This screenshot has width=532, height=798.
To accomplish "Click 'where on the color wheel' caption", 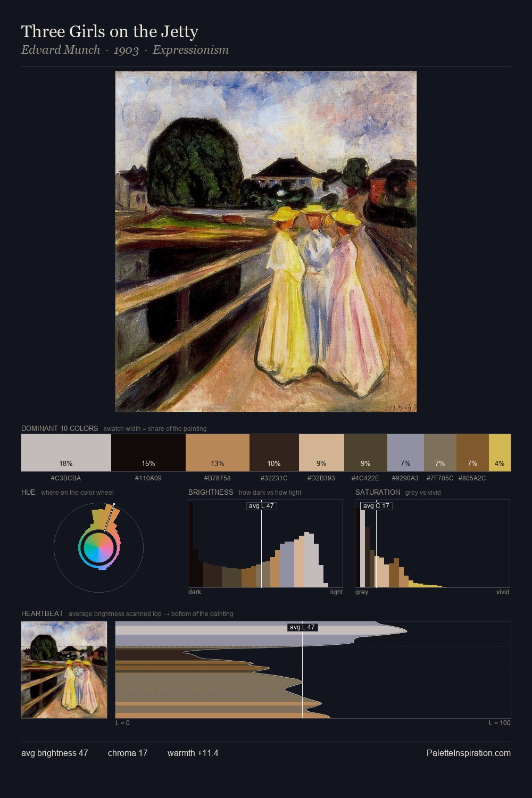I will [x=77, y=493].
